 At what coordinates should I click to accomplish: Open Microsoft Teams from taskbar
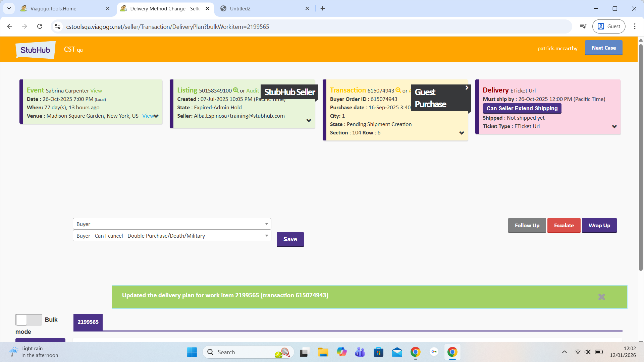360,352
